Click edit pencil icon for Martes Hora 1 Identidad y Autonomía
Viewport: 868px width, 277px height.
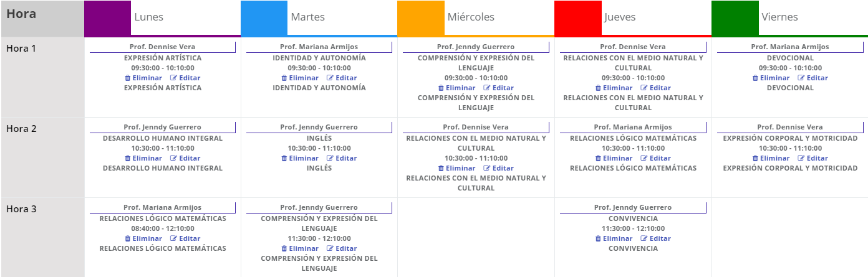pos(330,78)
